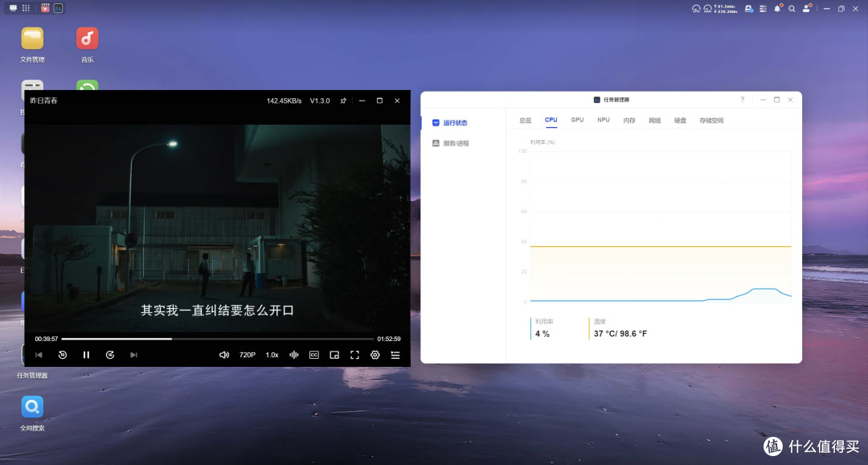This screenshot has width=868, height=465.
Task: Open the 文件管理 desktop app
Action: click(x=32, y=45)
